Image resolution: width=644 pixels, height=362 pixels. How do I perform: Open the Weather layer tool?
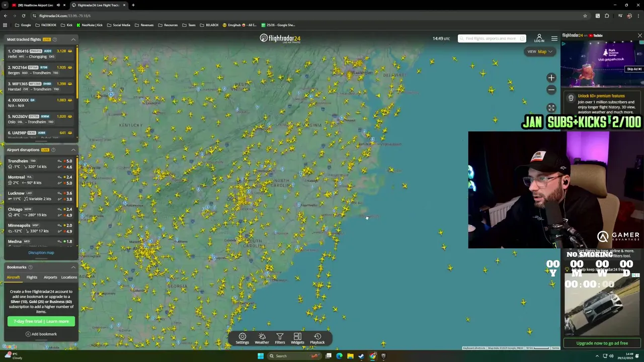(262, 338)
